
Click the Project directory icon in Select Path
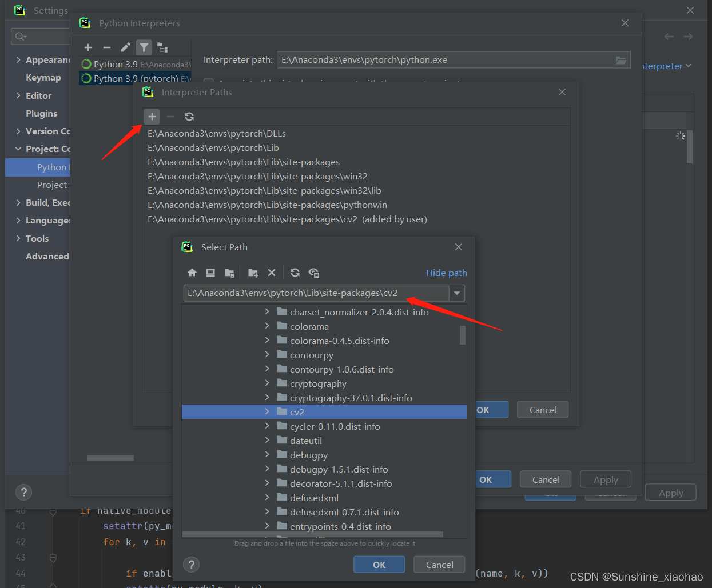pyautogui.click(x=229, y=273)
